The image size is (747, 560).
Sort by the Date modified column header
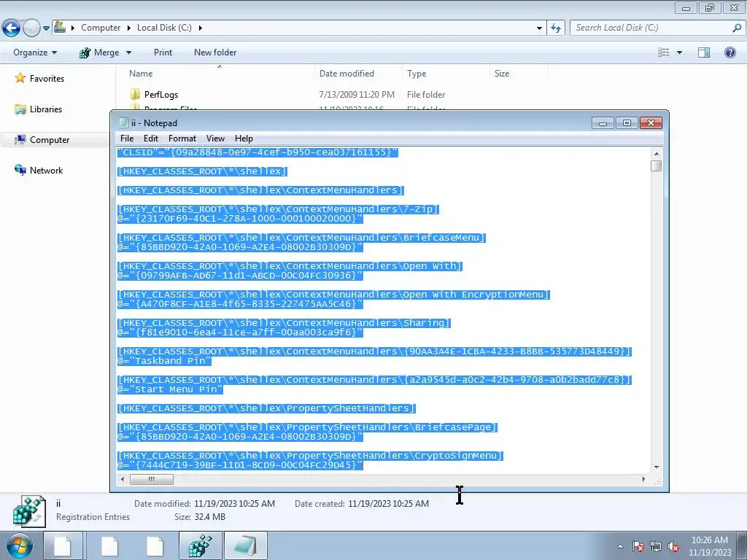click(x=347, y=74)
